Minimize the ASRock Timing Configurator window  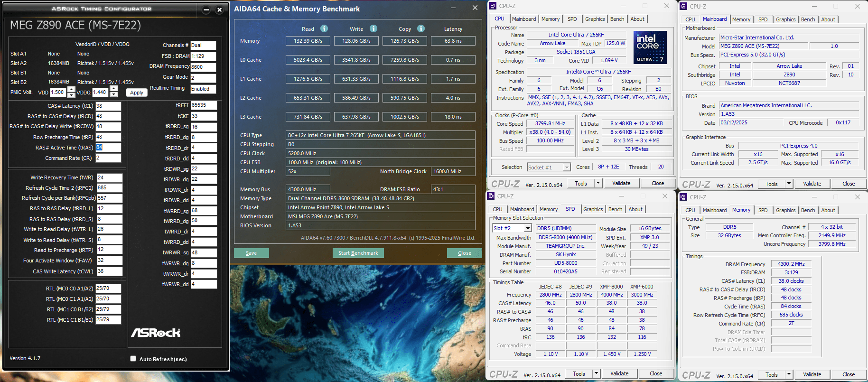(x=206, y=9)
